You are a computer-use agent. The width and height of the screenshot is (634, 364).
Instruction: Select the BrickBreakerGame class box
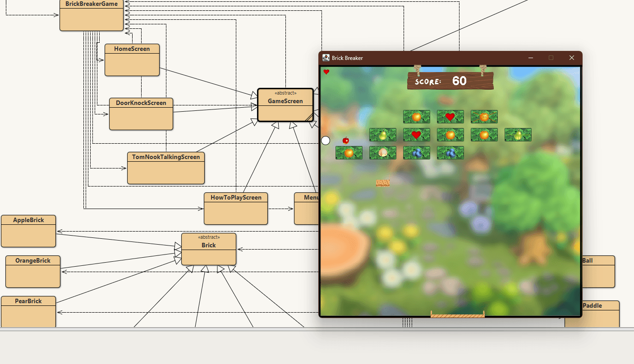point(91,14)
